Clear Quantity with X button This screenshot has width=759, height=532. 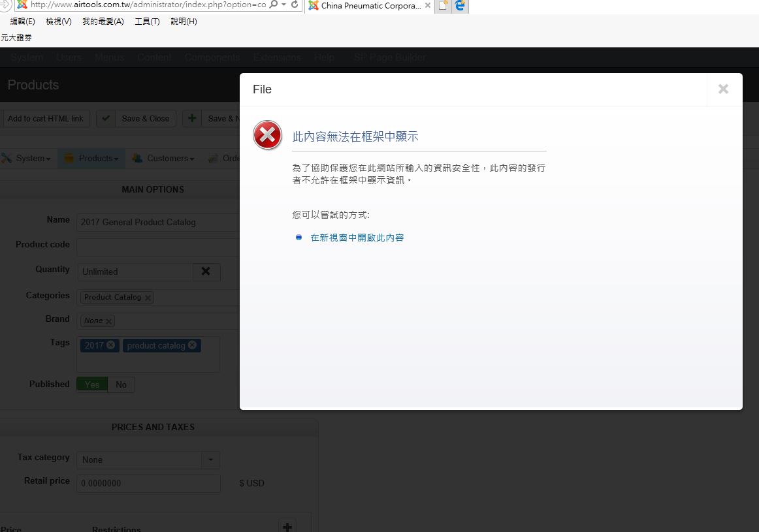tap(206, 272)
